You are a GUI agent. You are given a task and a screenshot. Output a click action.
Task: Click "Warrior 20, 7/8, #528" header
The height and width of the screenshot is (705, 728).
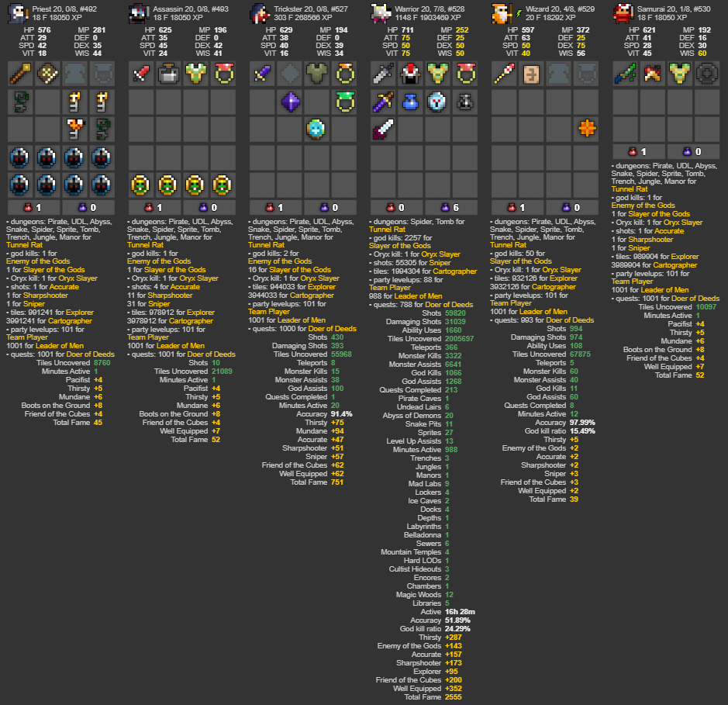[431, 9]
